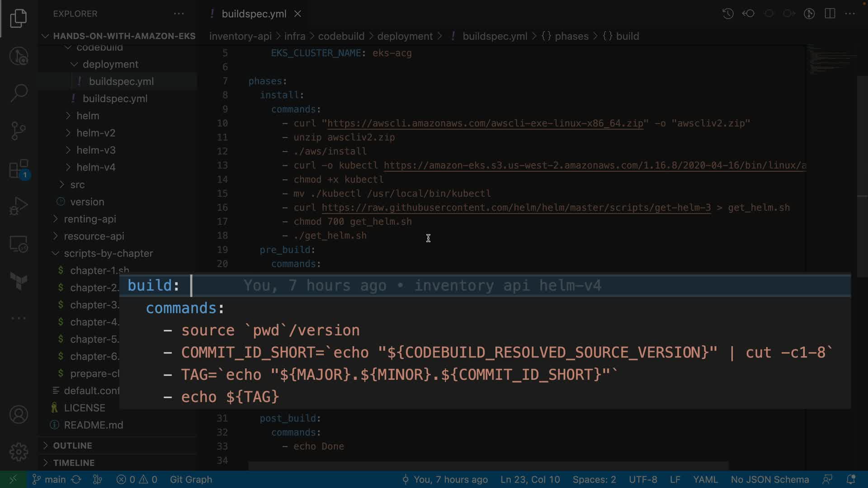This screenshot has width=868, height=488.
Task: Click the horizontal scrollbar below the editor
Action: click(x=488, y=466)
